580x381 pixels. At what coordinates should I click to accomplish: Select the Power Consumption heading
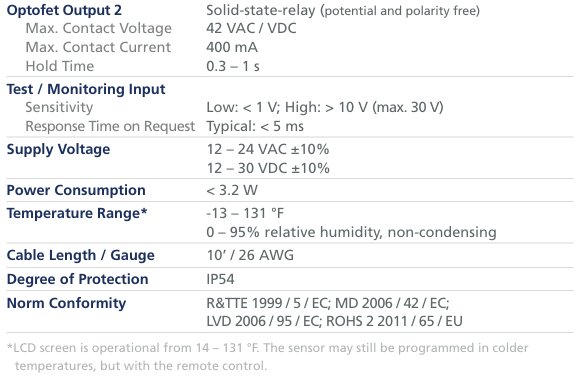coord(76,190)
